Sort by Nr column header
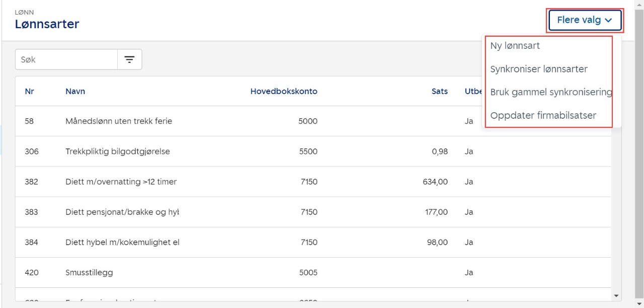 [x=29, y=91]
